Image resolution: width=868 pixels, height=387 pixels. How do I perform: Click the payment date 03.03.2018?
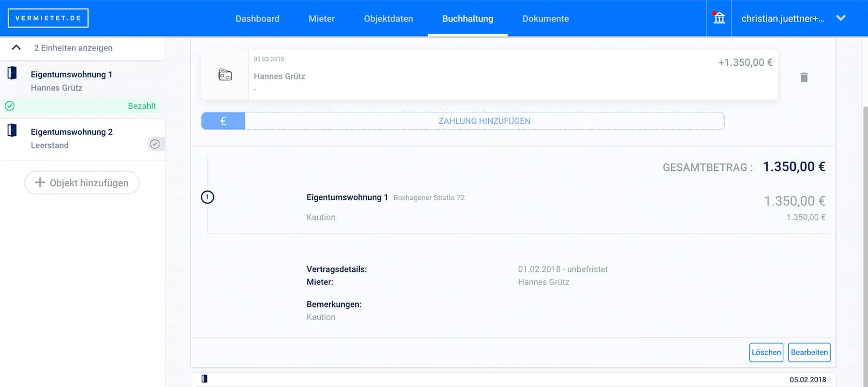click(269, 59)
